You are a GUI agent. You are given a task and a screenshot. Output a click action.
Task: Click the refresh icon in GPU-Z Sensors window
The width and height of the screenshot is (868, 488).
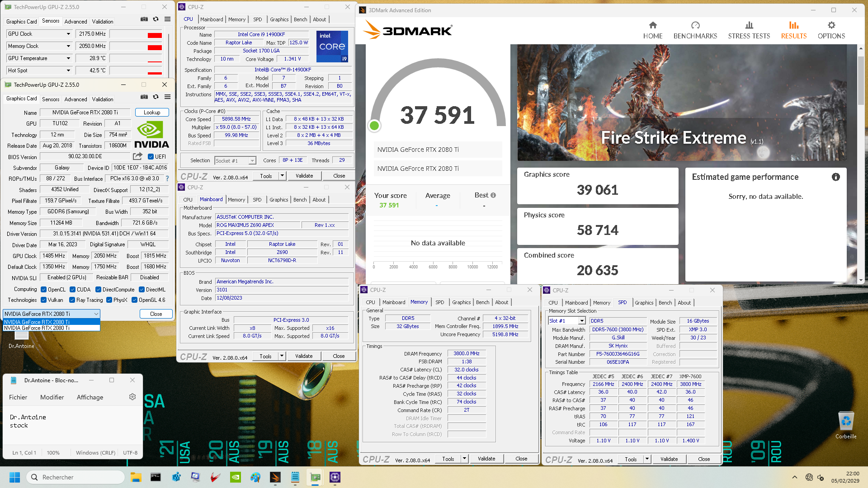point(156,19)
